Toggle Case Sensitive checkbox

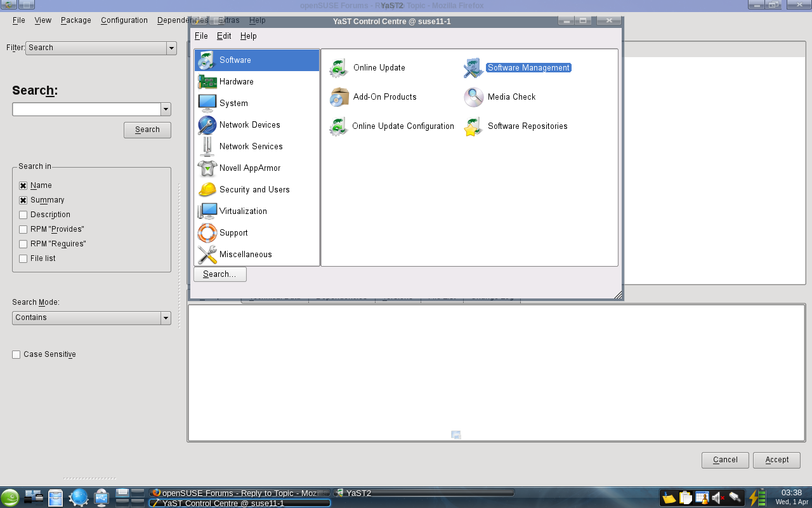click(x=16, y=354)
